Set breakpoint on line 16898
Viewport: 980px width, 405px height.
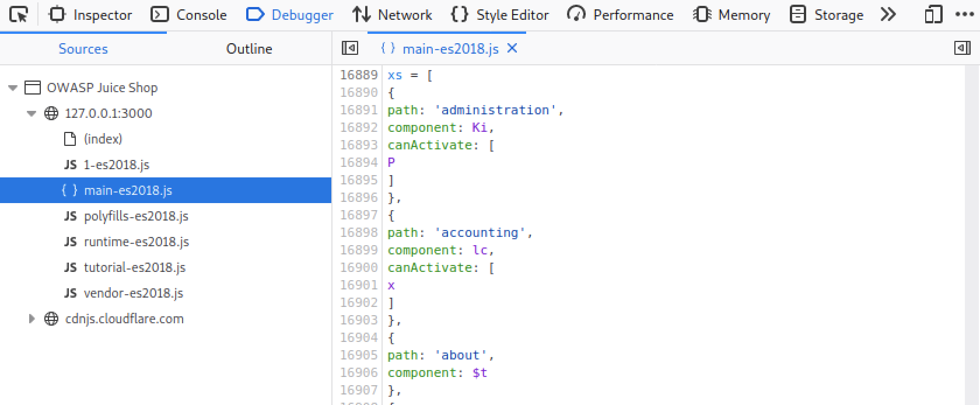359,232
